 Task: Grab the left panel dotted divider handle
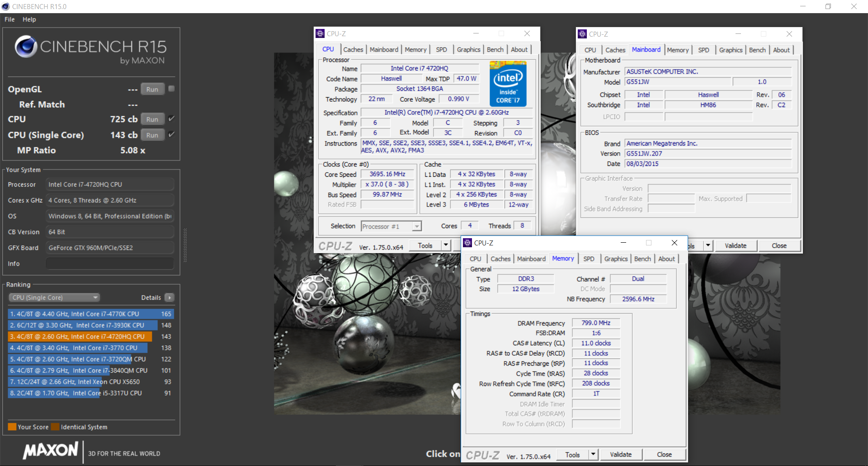(185, 245)
